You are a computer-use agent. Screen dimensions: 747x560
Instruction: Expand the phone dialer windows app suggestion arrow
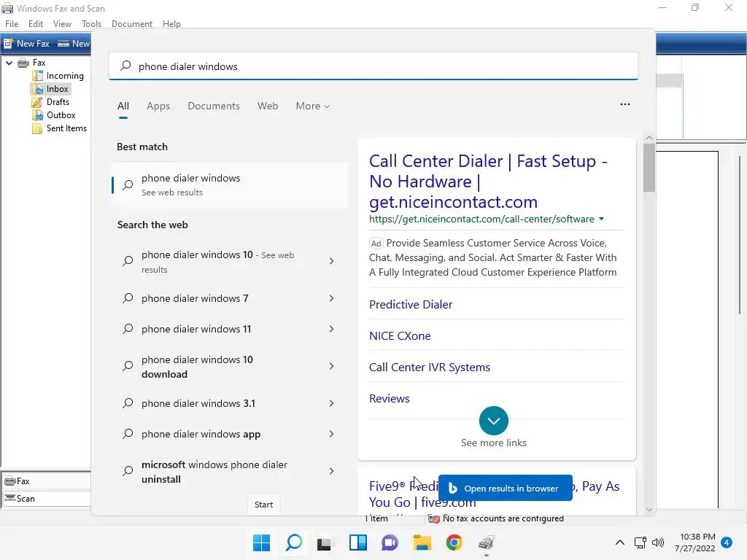pyautogui.click(x=332, y=434)
